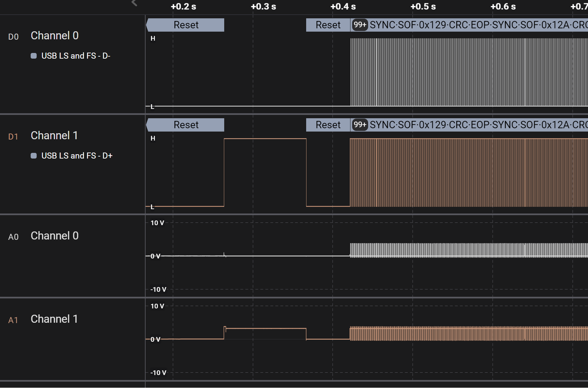Click the +0.3 s time marker

[263, 7]
